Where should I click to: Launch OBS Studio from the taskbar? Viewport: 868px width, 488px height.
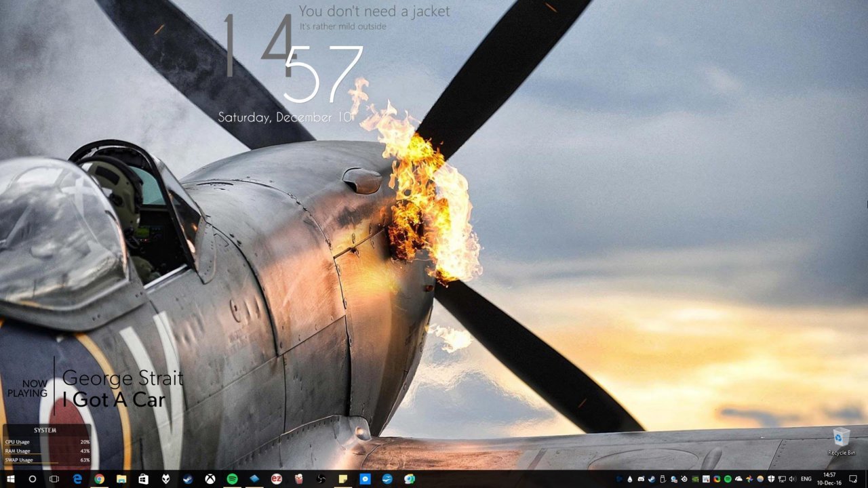tap(321, 479)
